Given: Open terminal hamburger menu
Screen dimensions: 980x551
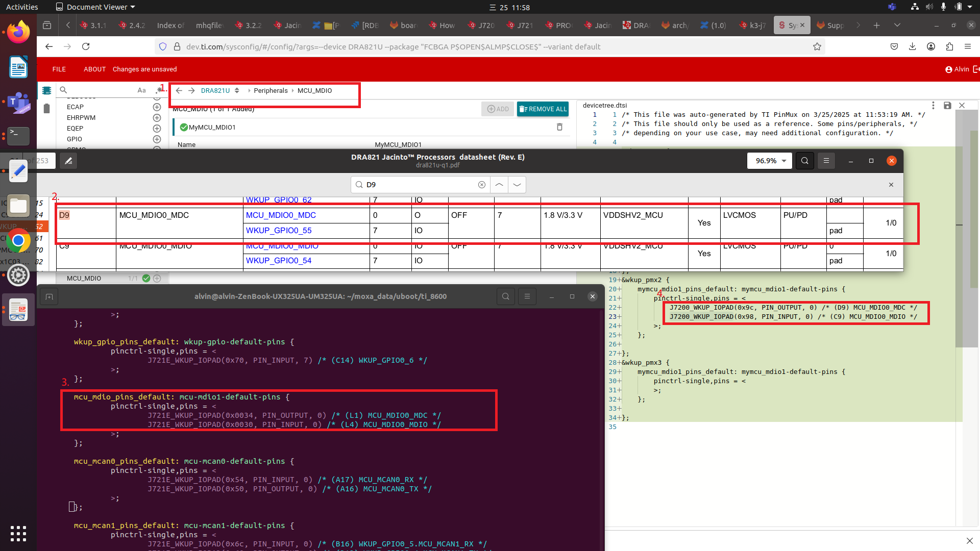Looking at the screenshot, I should point(527,296).
